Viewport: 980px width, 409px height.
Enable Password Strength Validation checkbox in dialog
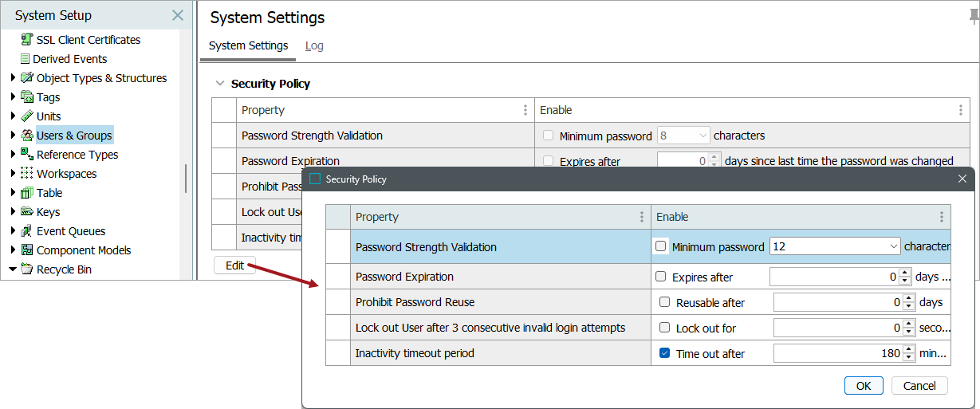pyautogui.click(x=661, y=246)
